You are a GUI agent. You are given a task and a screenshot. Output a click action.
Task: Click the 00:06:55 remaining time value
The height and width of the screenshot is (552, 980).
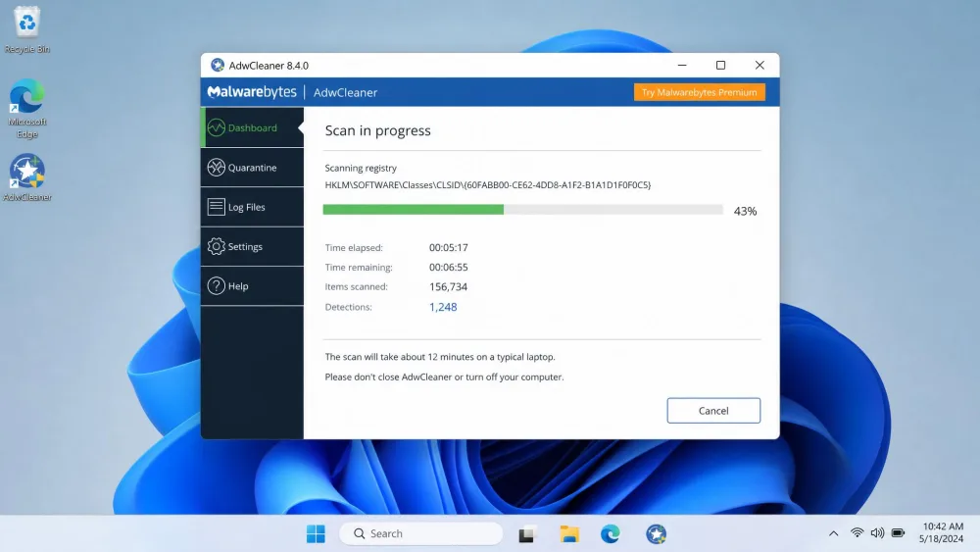(448, 267)
